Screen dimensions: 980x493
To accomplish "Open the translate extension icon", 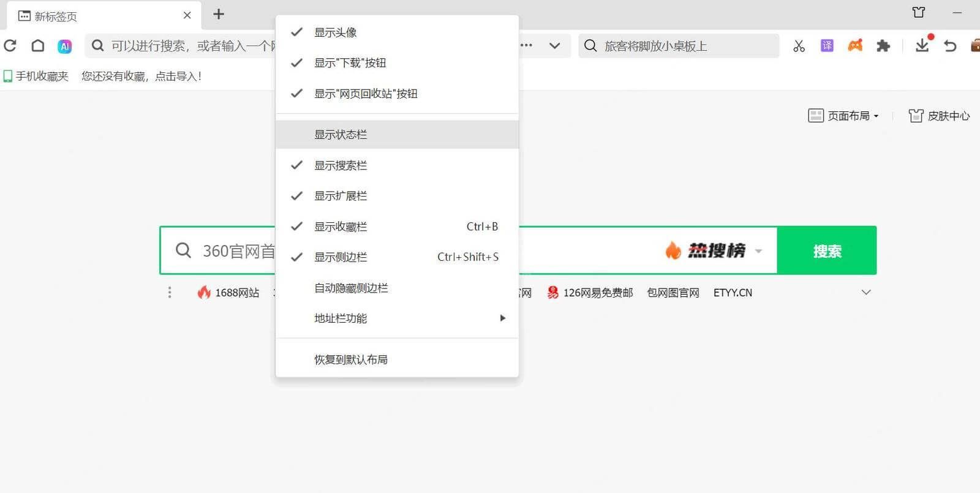I will click(827, 45).
